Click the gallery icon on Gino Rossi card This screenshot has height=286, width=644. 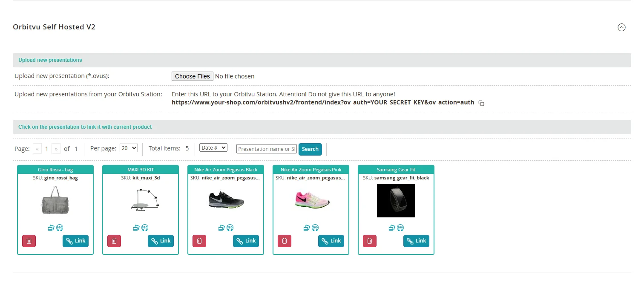point(51,228)
